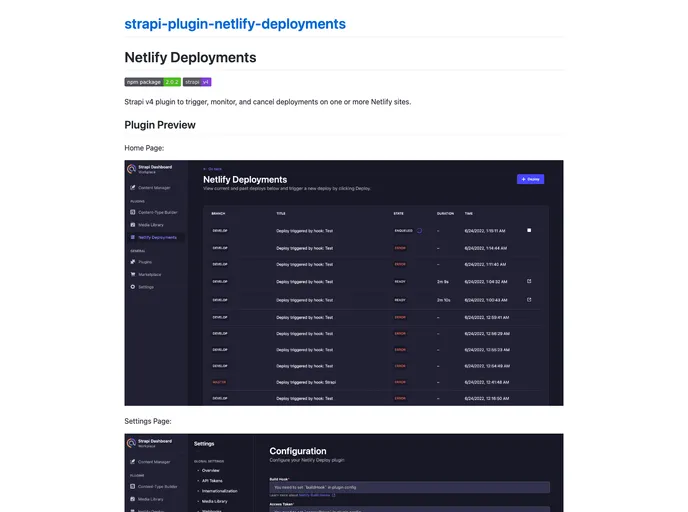This screenshot has height=512, width=688.
Task: Open the Netlify Build Hooks link
Action: pos(315,495)
